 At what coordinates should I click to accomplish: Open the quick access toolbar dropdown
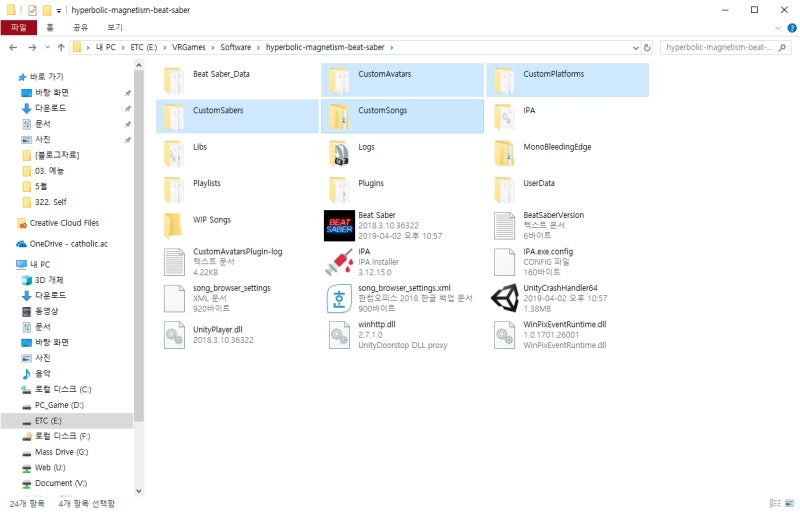[59, 10]
